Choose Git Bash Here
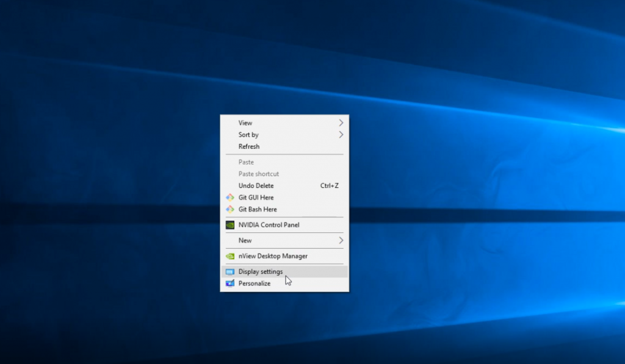The height and width of the screenshot is (364, 625). tap(284, 209)
